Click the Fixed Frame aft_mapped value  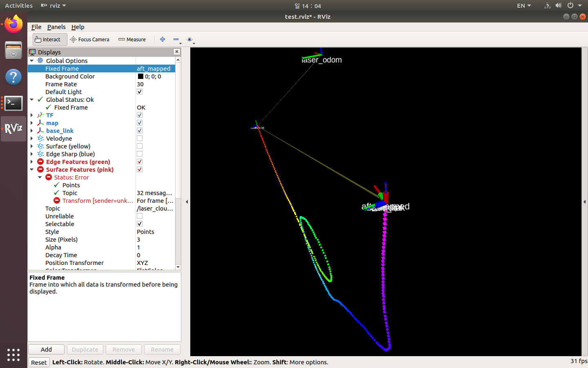[155, 69]
